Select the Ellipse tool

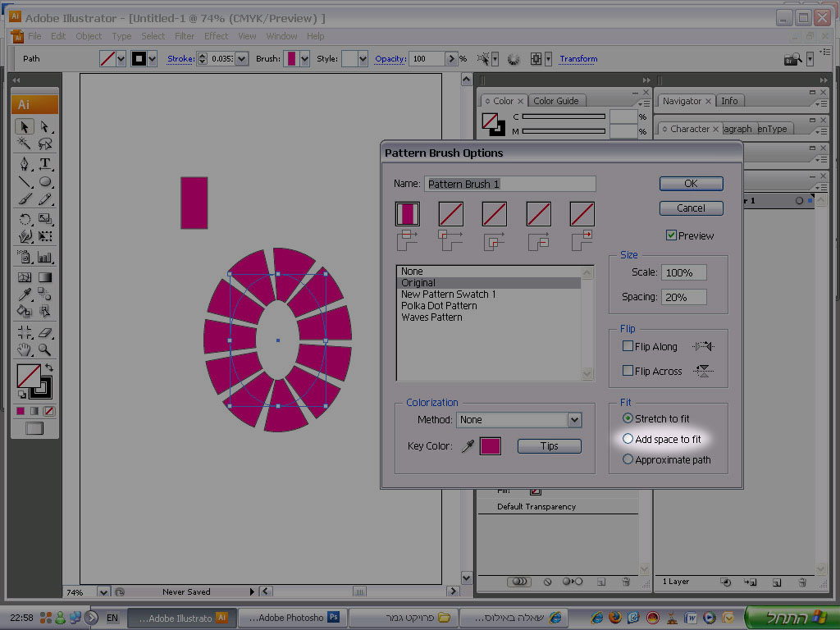click(x=45, y=181)
